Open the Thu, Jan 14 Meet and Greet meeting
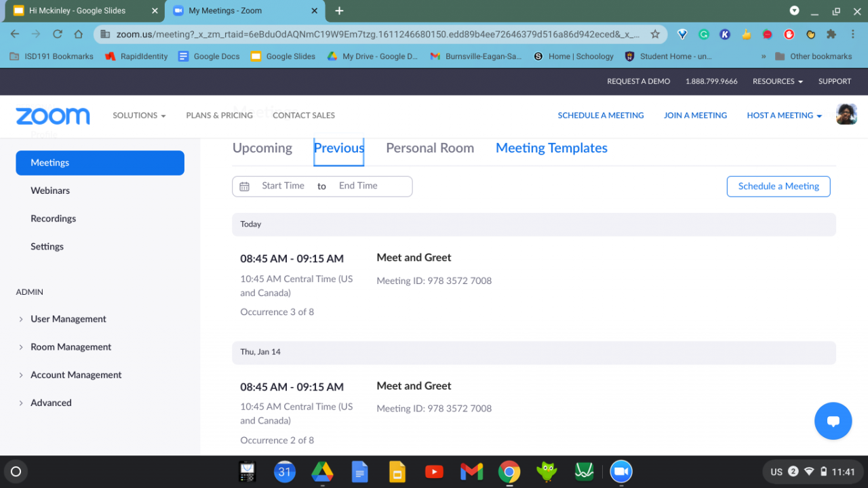Screen dimensions: 868x488 414,386
